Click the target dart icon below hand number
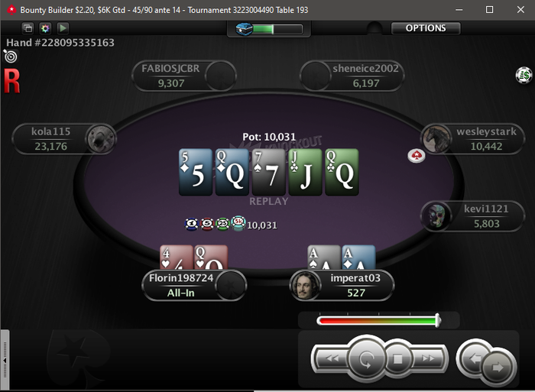Image resolution: width=535 pixels, height=392 pixels. [x=10, y=57]
